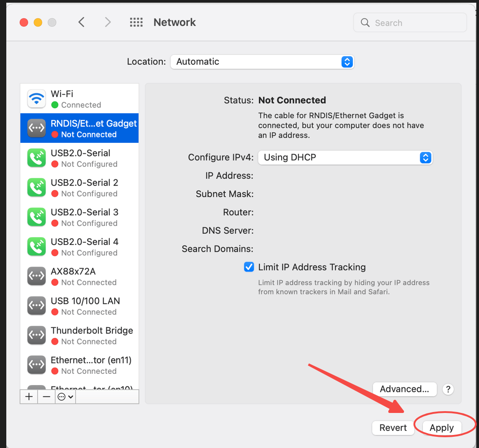The image size is (479, 448).
Task: Select the USB2.0-Serial 3 service icon
Action: tap(36, 217)
